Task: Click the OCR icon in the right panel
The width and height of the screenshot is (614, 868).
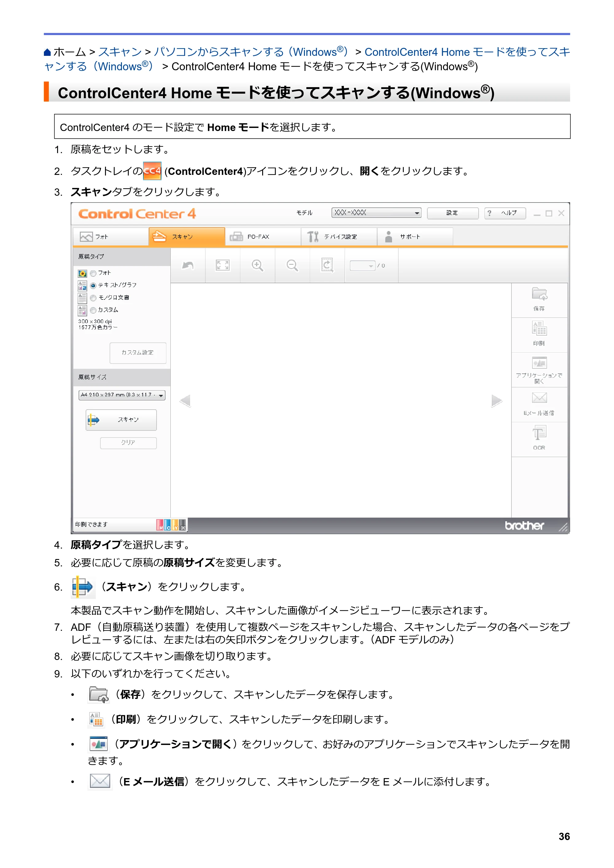Action: (539, 433)
